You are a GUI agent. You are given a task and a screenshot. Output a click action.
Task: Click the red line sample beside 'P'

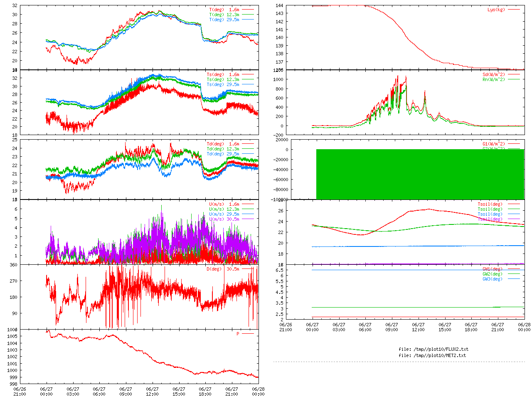click(248, 334)
